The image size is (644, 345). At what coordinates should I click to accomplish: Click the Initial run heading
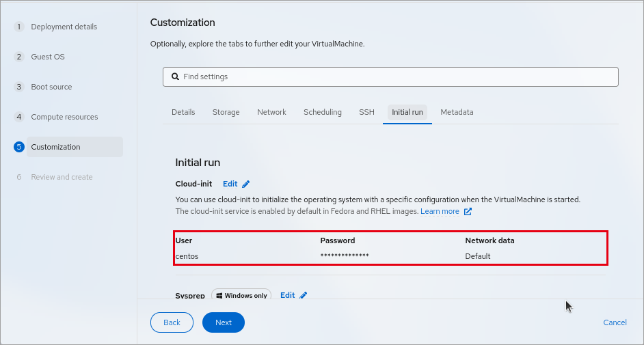tap(198, 163)
